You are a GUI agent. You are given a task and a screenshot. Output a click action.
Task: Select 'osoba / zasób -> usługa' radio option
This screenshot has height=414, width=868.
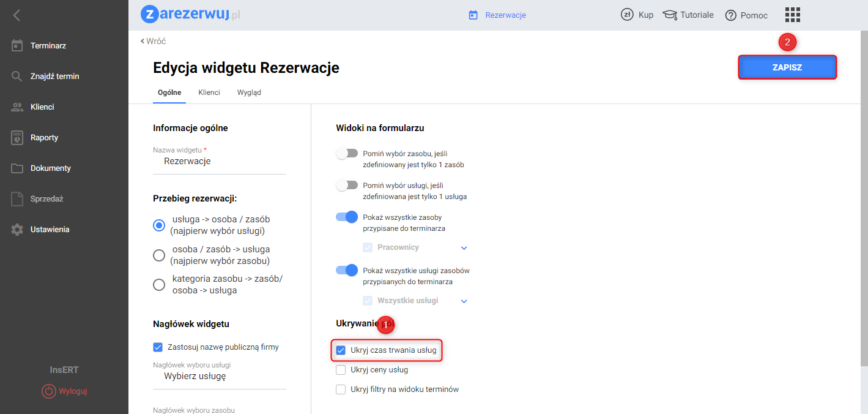(x=159, y=255)
